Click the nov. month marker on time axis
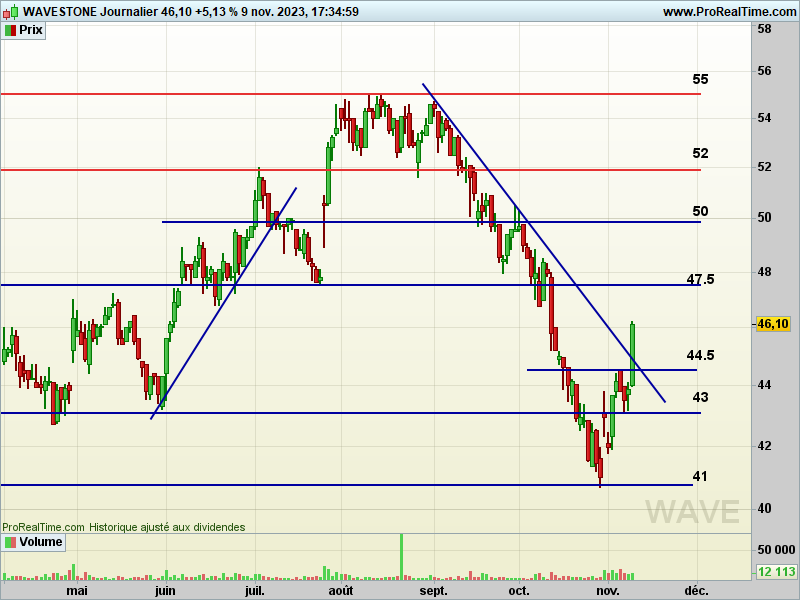The width and height of the screenshot is (800, 600). [607, 591]
